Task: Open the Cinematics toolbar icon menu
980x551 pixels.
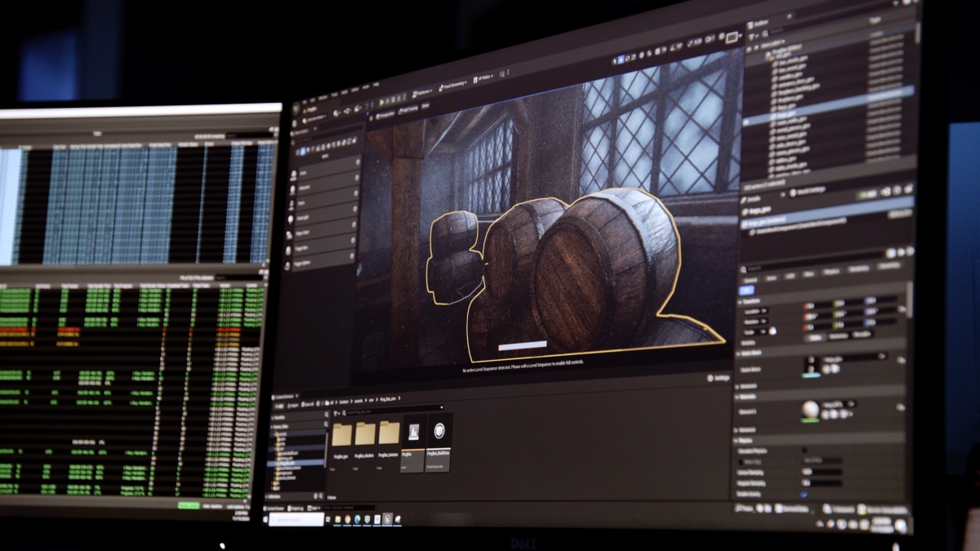Action: pos(357,109)
